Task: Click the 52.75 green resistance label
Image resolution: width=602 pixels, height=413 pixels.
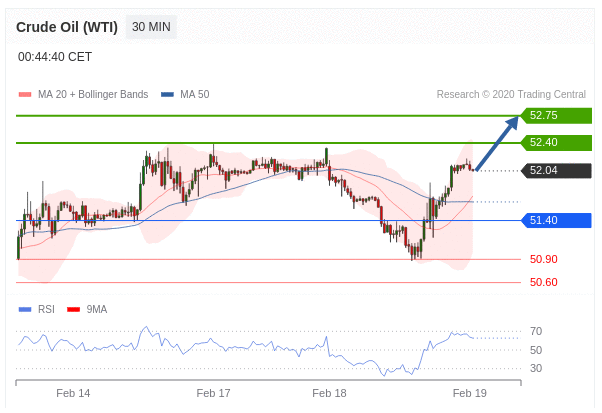Action: coord(555,116)
